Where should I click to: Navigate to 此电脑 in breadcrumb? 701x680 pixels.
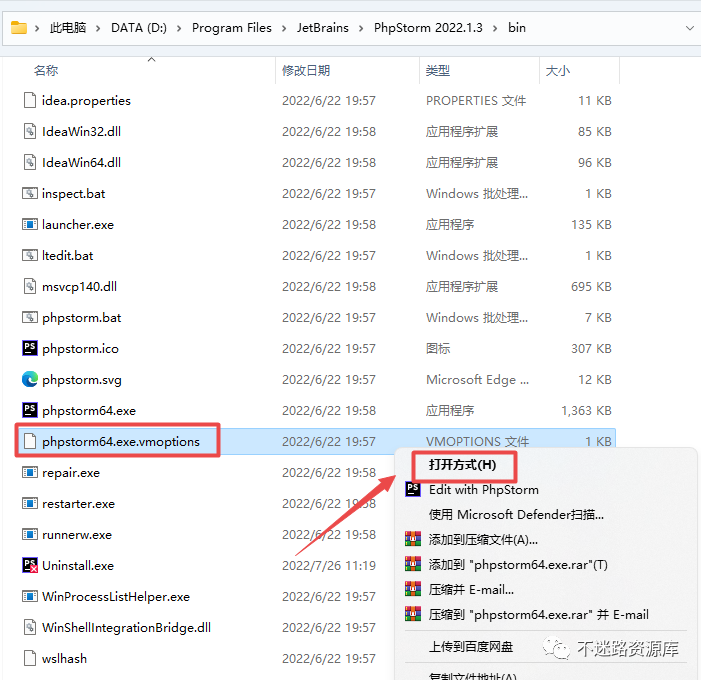pyautogui.click(x=68, y=28)
